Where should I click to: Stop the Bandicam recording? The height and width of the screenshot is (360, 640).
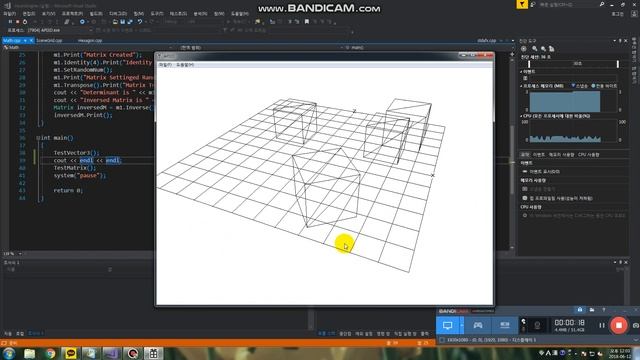pyautogui.click(x=619, y=325)
